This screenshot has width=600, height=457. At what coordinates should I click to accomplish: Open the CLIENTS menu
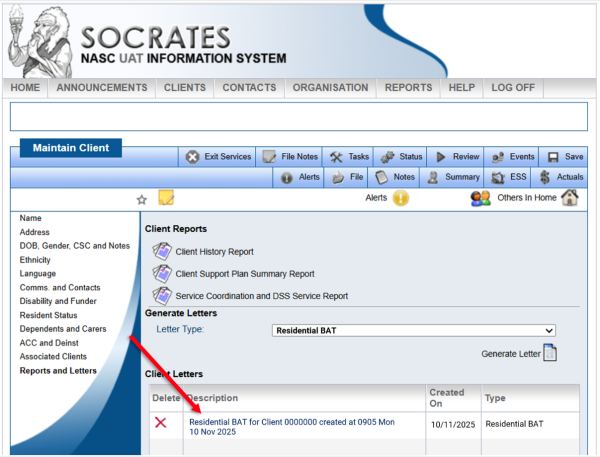[185, 88]
